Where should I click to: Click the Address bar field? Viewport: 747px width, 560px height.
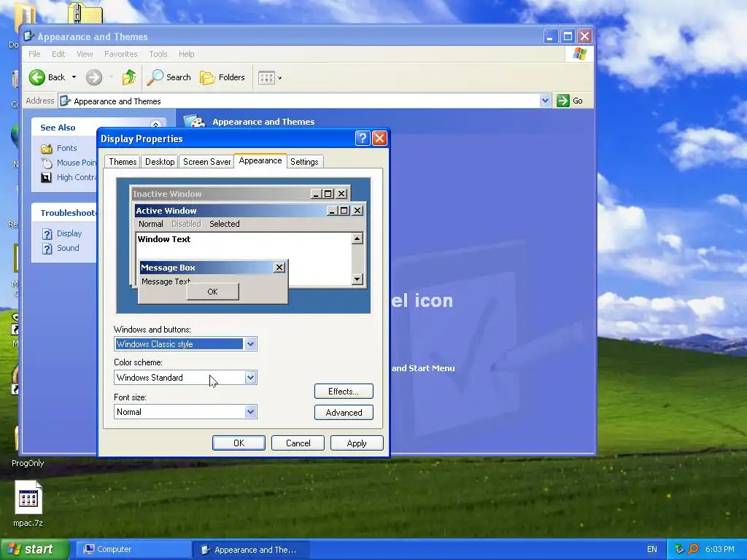coord(305,101)
